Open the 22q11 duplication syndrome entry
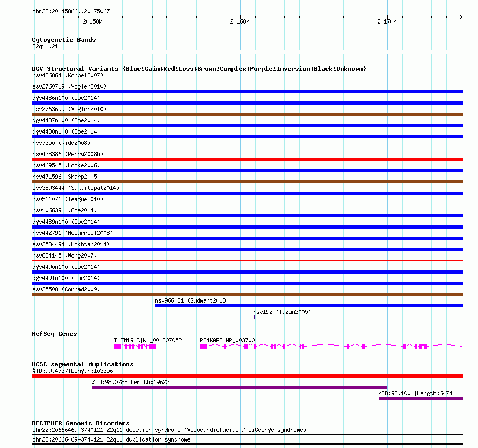This screenshot has height=448, width=478. [111, 440]
